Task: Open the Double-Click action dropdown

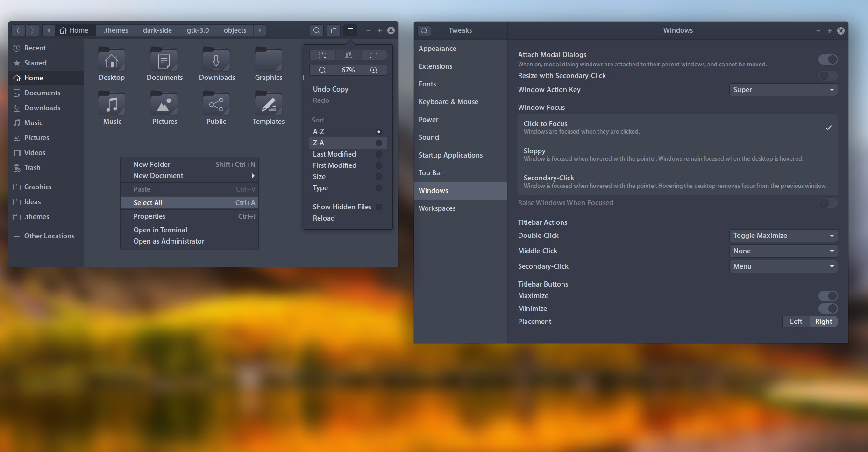Action: 783,236
